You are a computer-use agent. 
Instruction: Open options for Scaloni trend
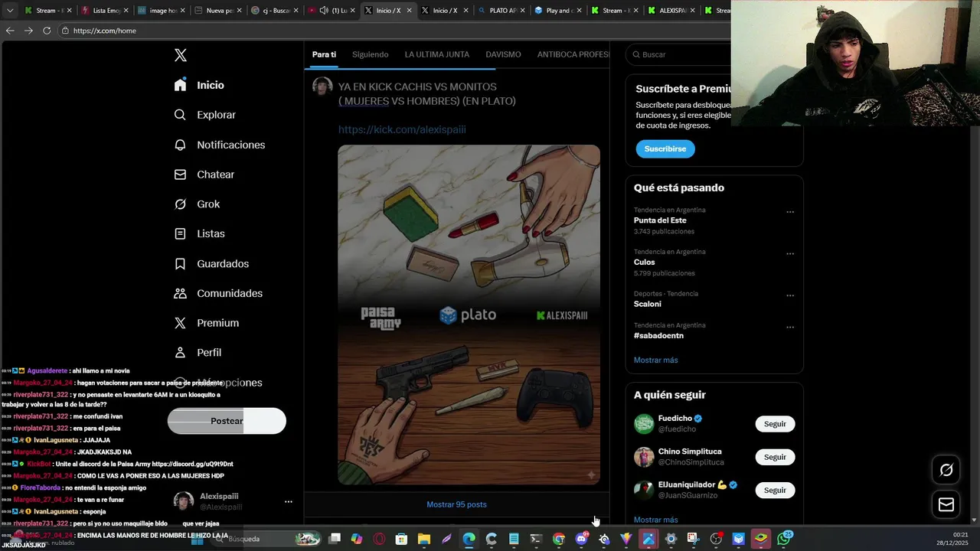790,295
